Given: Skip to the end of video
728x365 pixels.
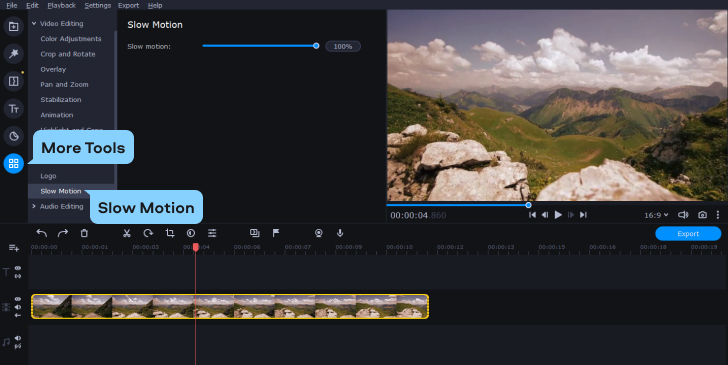Looking at the screenshot, I should click(584, 215).
